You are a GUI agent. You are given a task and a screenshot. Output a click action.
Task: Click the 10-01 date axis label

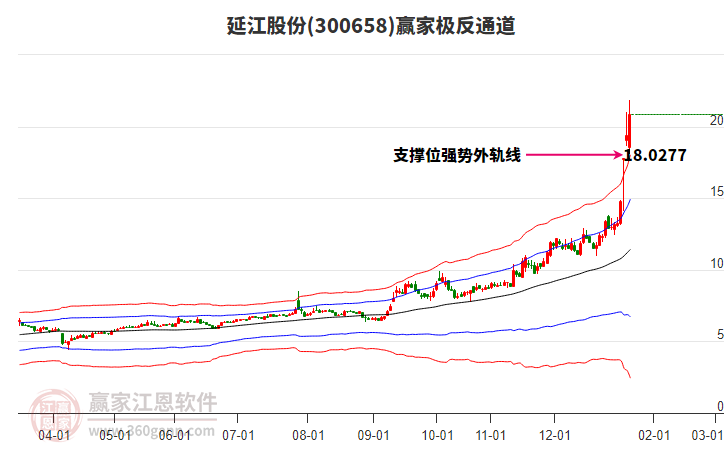click(x=437, y=435)
